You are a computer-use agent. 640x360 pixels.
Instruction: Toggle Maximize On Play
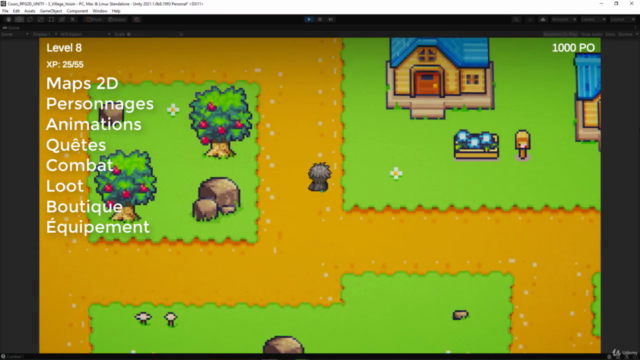[560, 34]
